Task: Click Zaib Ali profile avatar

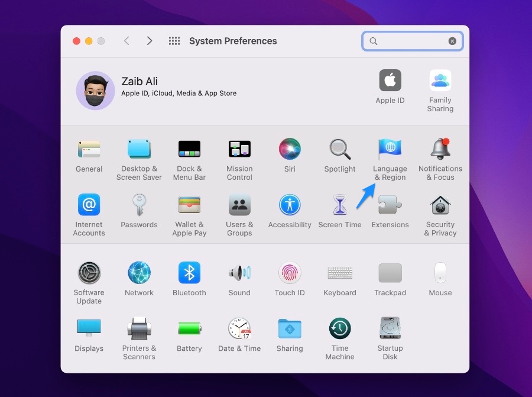Action: [95, 91]
